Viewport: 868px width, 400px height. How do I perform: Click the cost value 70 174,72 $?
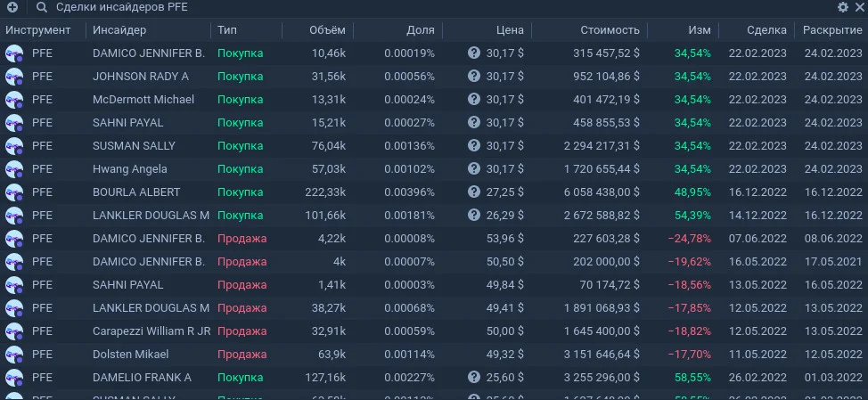(x=610, y=285)
